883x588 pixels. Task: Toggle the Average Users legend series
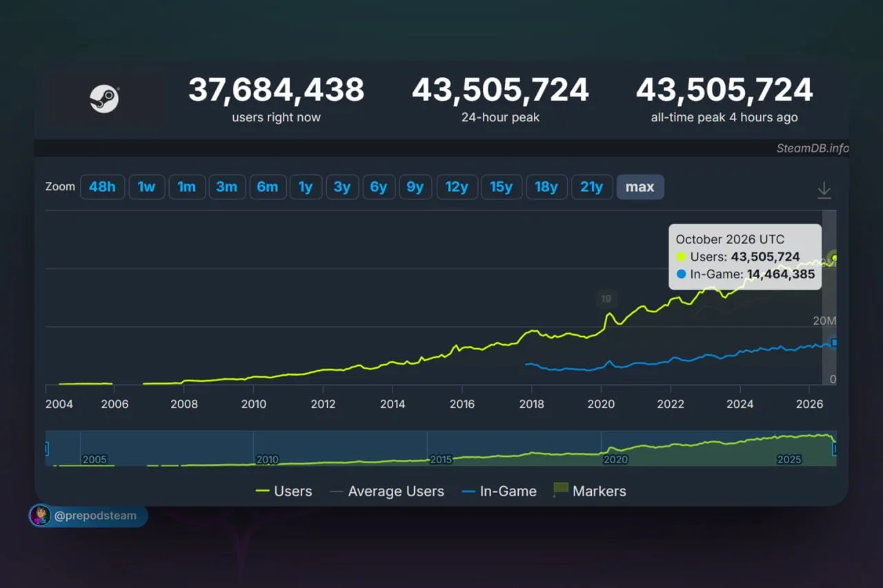387,491
